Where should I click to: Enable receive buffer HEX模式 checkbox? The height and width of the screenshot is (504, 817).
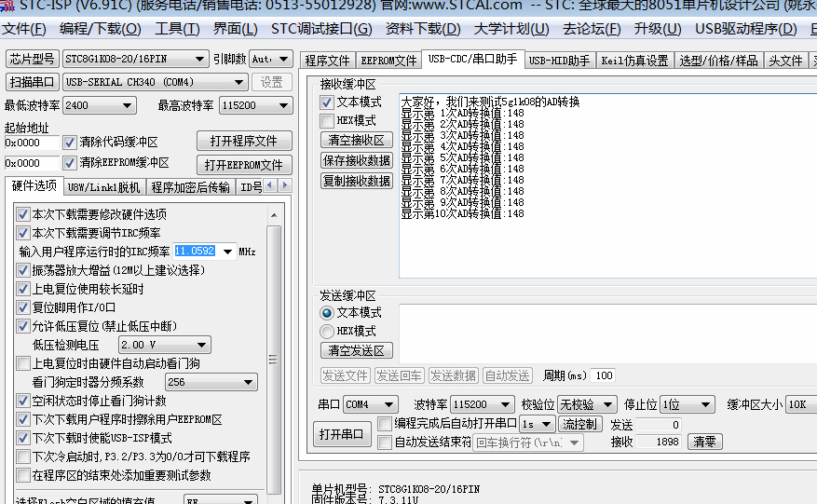pyautogui.click(x=327, y=121)
